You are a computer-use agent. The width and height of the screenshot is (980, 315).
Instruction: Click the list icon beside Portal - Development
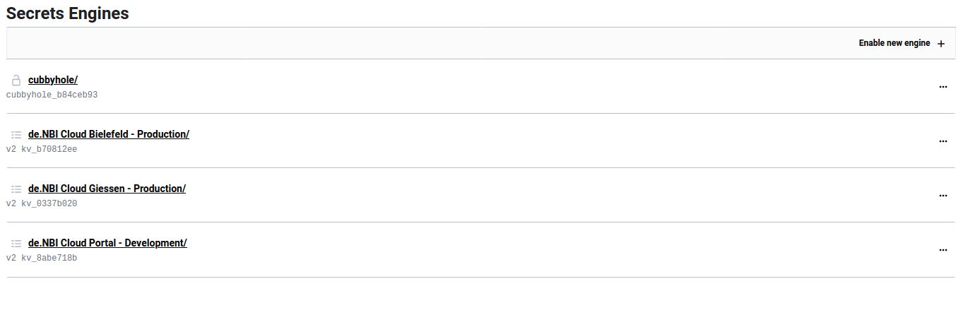(x=16, y=244)
